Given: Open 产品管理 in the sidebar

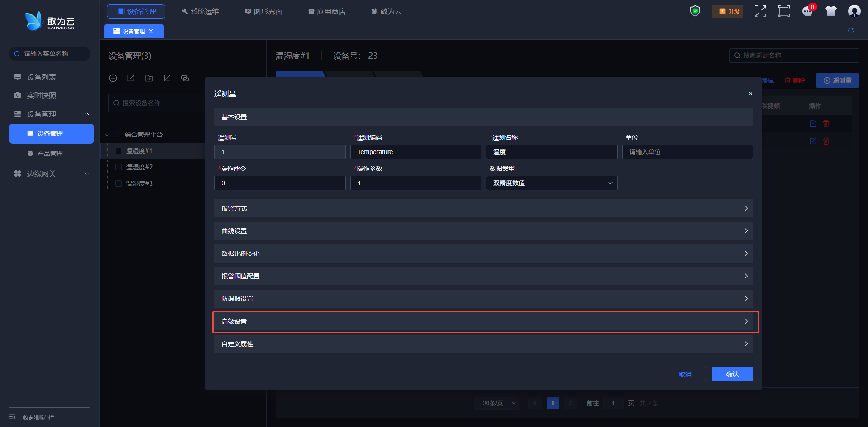Looking at the screenshot, I should coord(50,154).
